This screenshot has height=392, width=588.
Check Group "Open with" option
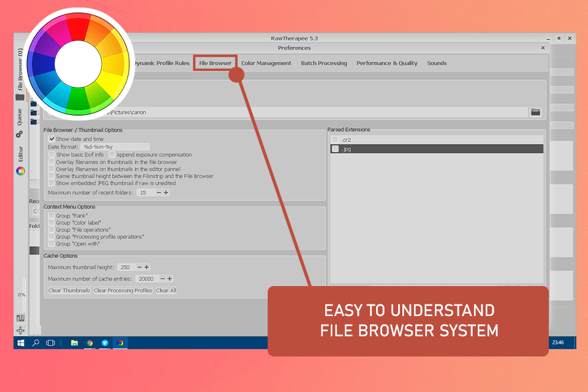coord(51,244)
